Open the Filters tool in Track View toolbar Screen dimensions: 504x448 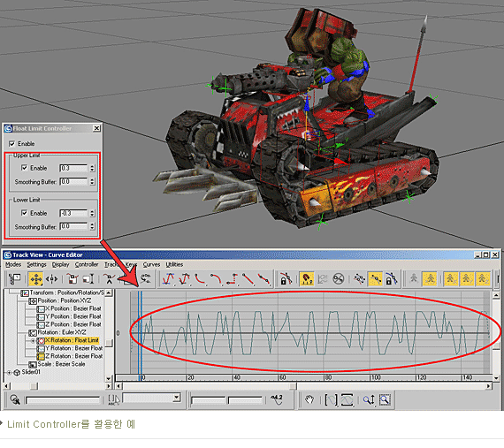pyautogui.click(x=15, y=278)
